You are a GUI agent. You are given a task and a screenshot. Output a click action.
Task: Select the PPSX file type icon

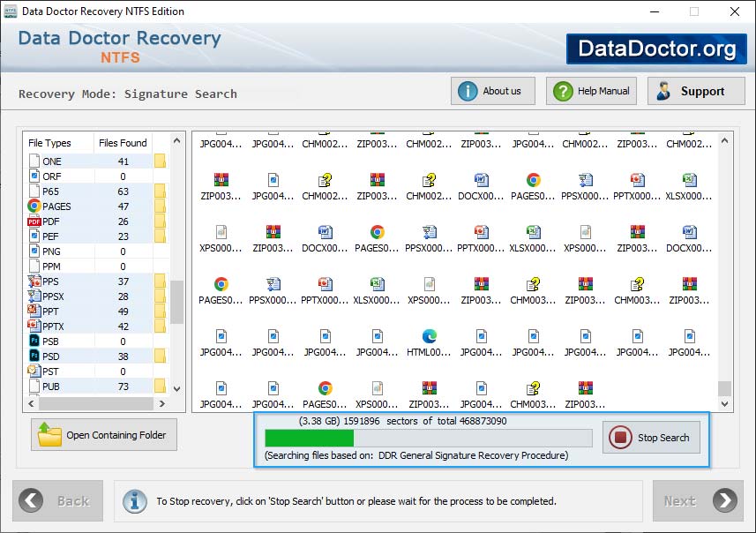(x=34, y=297)
